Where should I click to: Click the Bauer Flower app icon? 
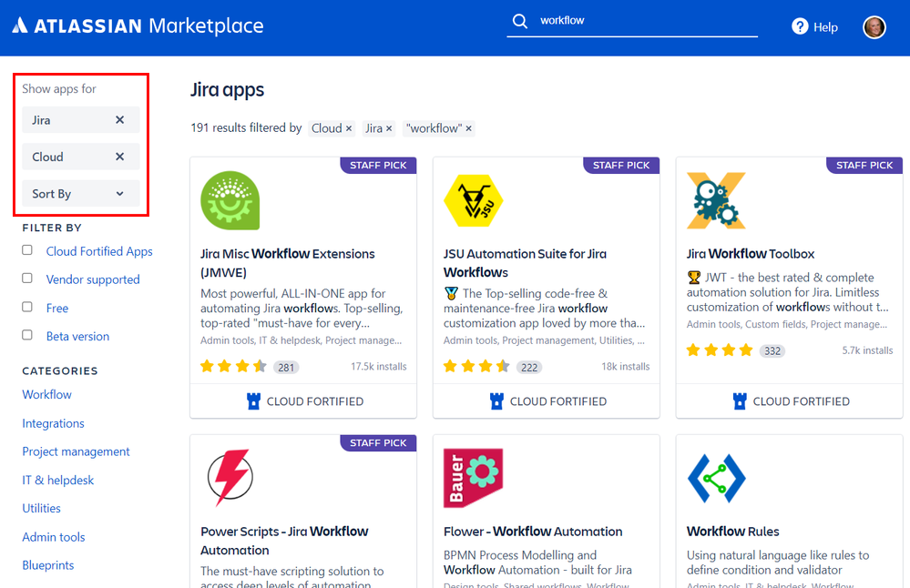[x=473, y=479]
